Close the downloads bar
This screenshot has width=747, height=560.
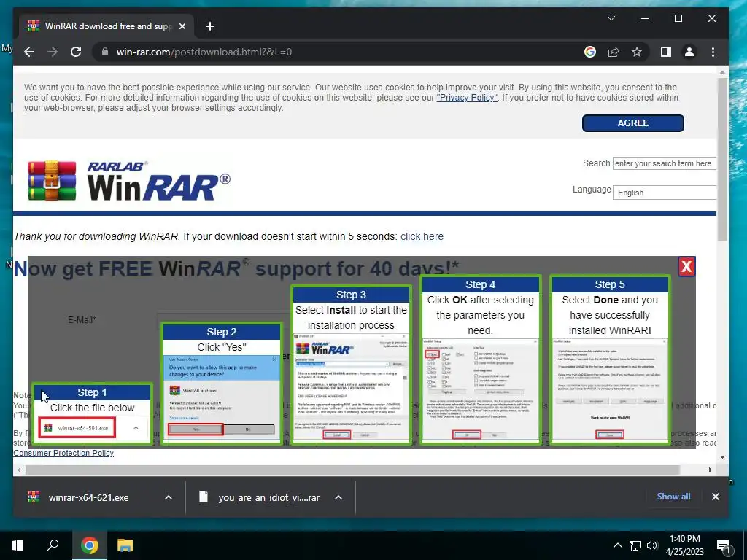tap(715, 497)
